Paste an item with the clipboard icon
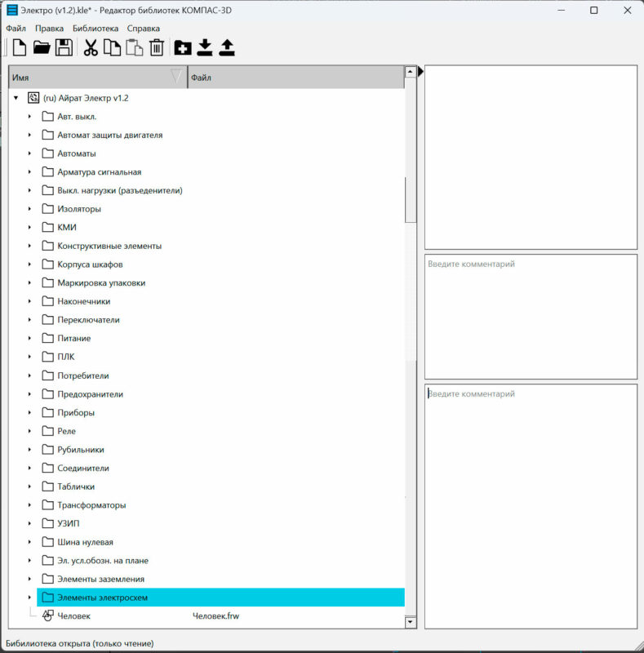The height and width of the screenshot is (653, 644). [135, 47]
